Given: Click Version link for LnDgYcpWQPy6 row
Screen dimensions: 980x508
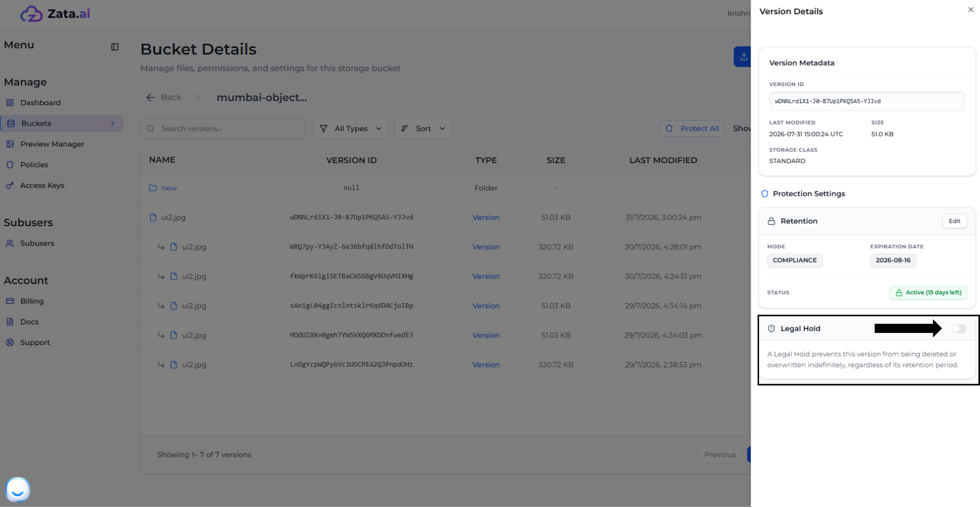Looking at the screenshot, I should pyautogui.click(x=486, y=365).
